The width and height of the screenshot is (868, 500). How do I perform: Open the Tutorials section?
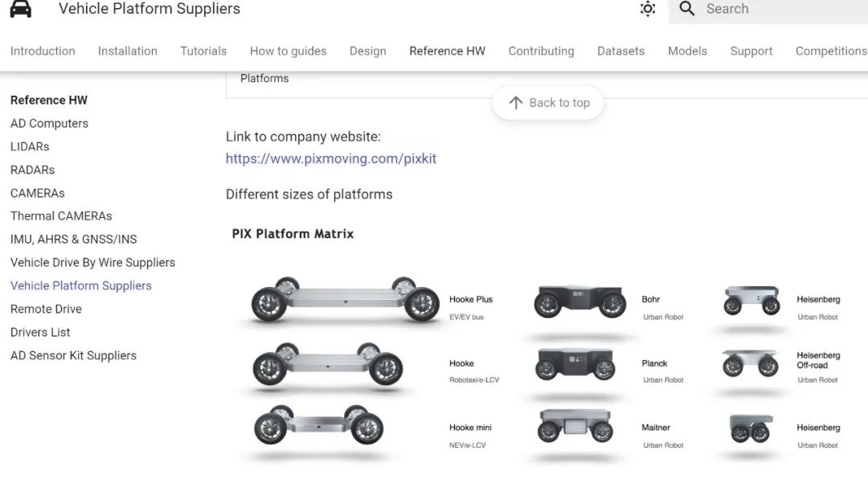click(203, 51)
